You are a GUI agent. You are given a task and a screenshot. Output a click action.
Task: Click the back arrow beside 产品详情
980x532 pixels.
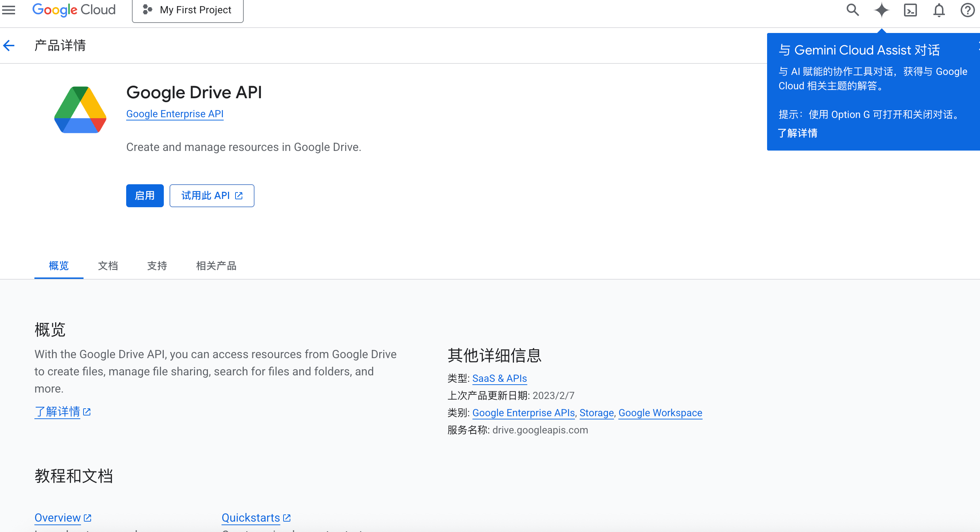tap(8, 45)
